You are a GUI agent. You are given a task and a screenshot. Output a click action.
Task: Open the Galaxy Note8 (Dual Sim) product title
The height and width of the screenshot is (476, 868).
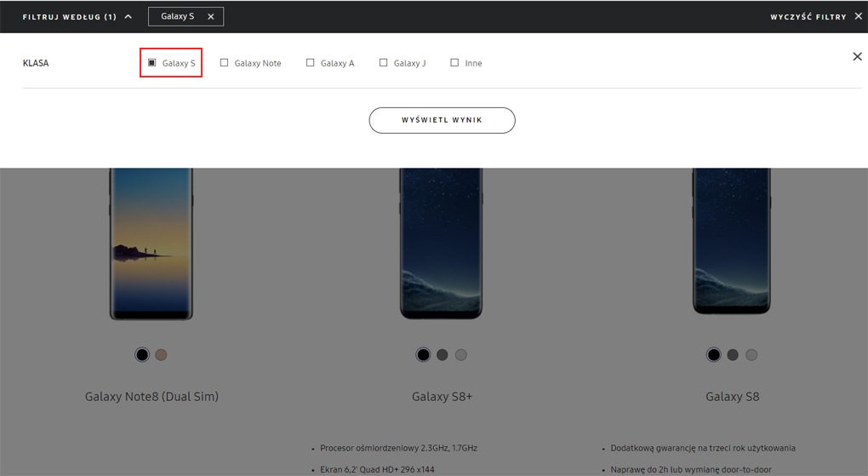(x=151, y=397)
